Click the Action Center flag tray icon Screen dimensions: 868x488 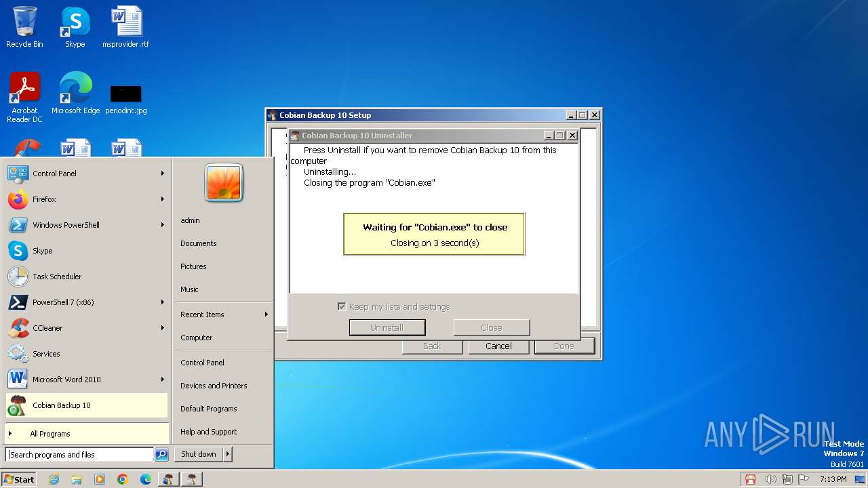pyautogui.click(x=804, y=479)
